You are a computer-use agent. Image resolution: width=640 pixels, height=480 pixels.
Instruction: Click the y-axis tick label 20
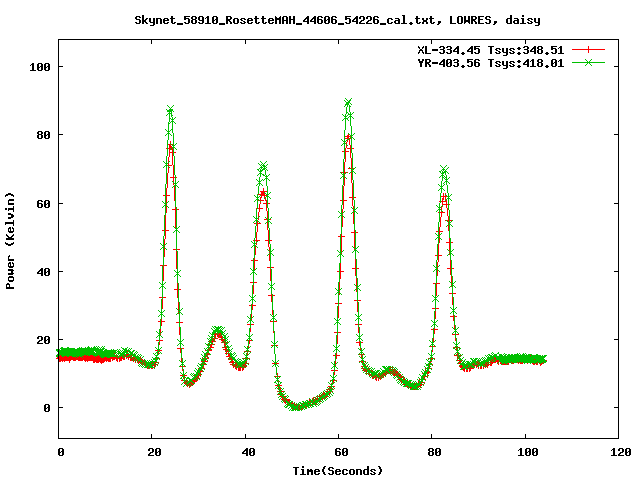pos(44,340)
